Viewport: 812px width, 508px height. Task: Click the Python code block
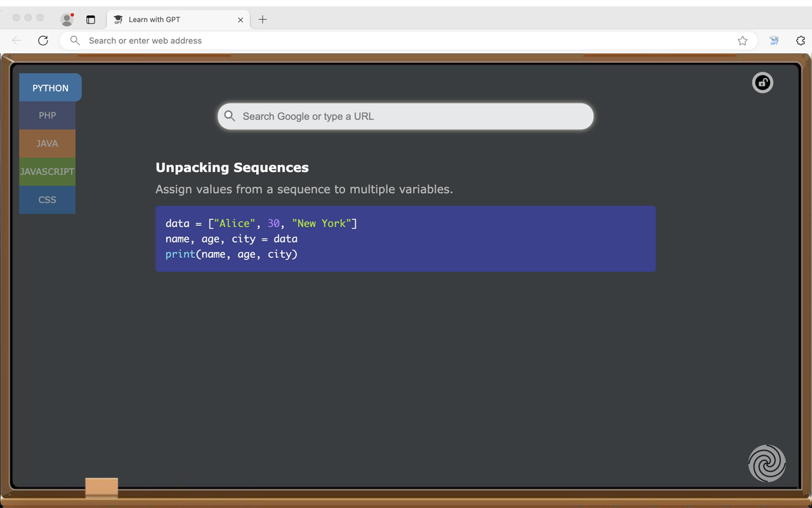(405, 239)
